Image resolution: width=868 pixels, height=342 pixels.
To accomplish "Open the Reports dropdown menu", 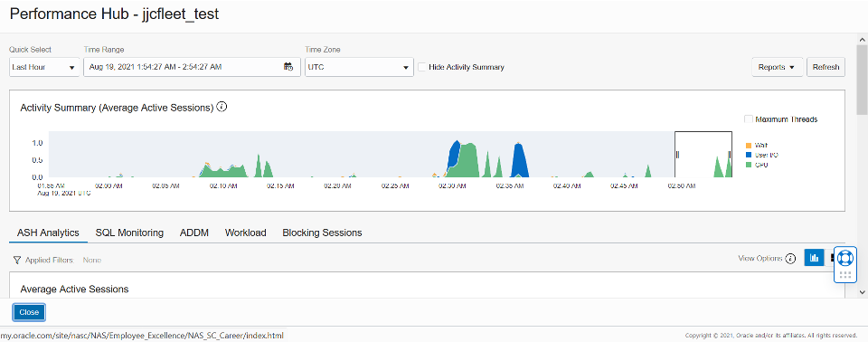I will tap(778, 67).
